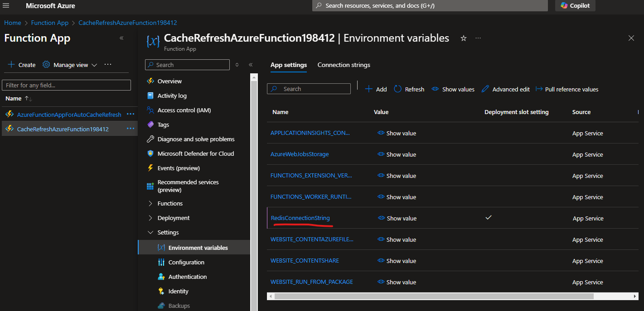Open the APPLICATIONINSIGHTS_CON... setting

tap(310, 133)
